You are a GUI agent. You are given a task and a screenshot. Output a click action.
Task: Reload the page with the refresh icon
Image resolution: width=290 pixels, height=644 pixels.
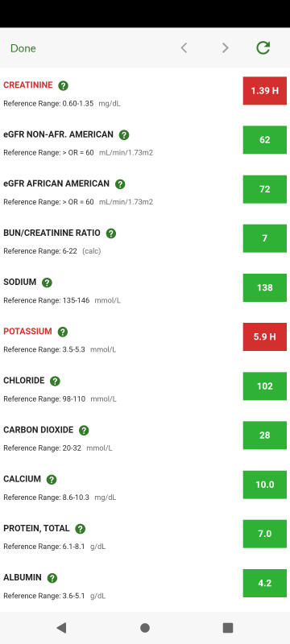(263, 47)
